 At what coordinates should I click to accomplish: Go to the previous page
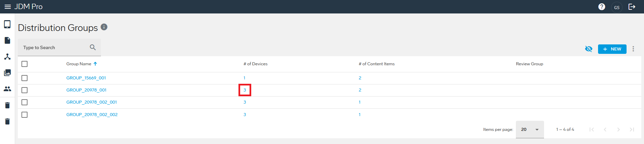pos(605,130)
